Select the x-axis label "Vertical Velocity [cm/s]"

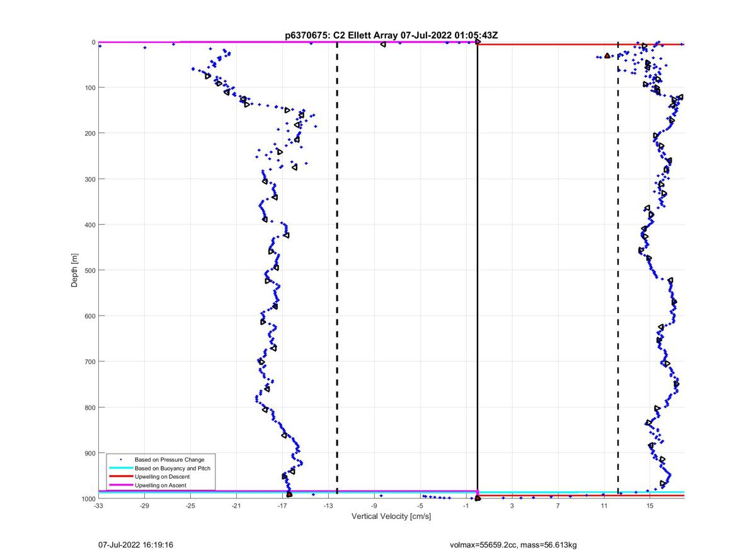[x=391, y=517]
